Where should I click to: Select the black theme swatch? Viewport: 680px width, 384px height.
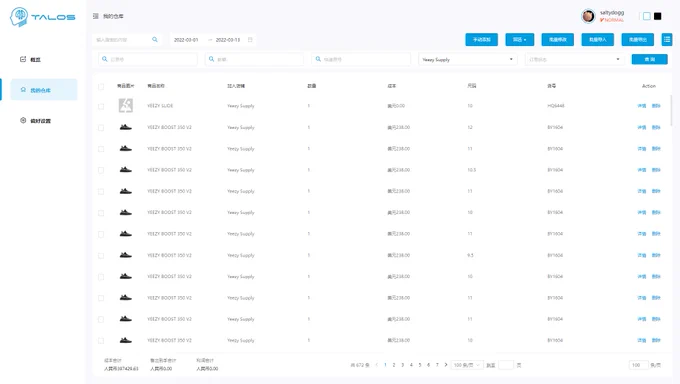(x=657, y=16)
